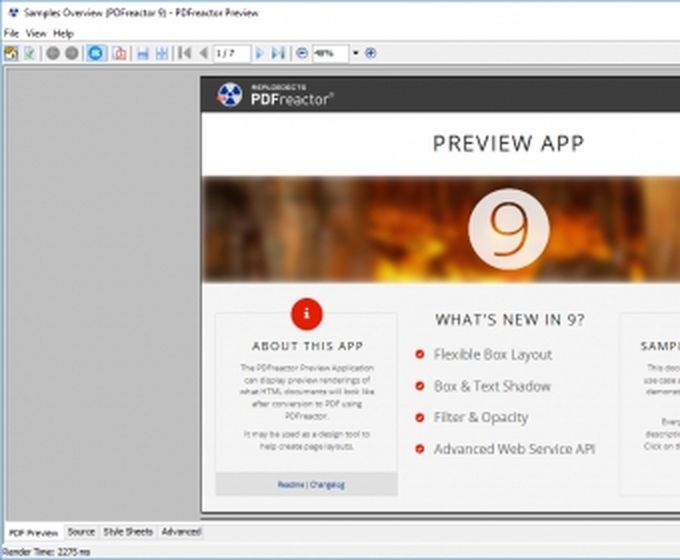
Task: Go to the first page
Action: (x=185, y=53)
